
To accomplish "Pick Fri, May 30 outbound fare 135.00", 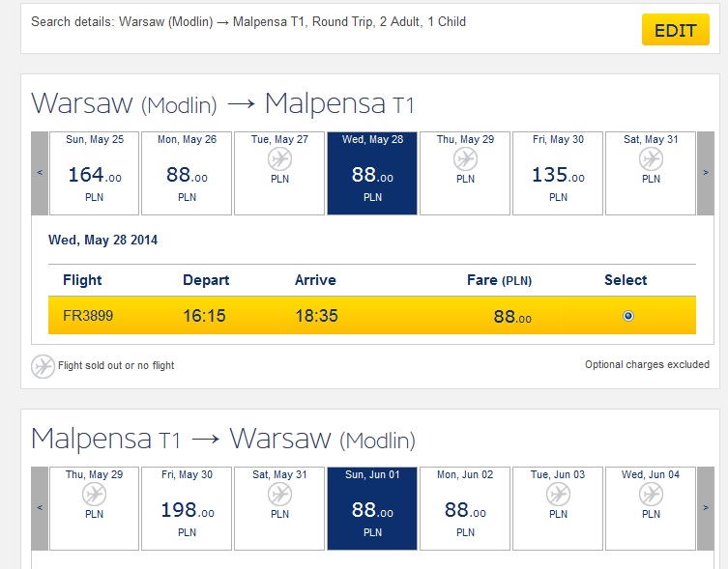I will [558, 173].
